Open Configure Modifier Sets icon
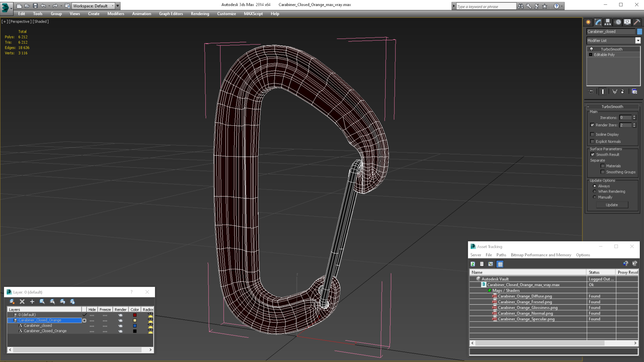The height and width of the screenshot is (362, 644). (x=635, y=91)
